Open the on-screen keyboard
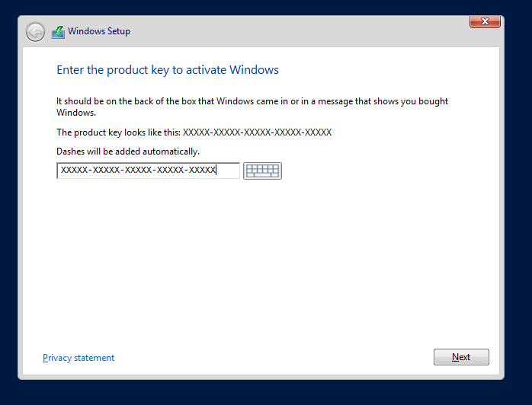 [262, 171]
